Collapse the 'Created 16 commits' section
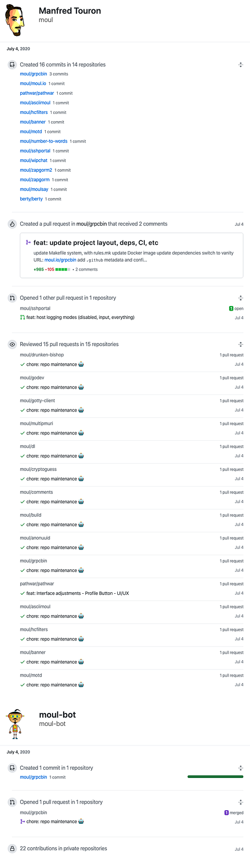This screenshot has height=868, width=250. click(241, 65)
